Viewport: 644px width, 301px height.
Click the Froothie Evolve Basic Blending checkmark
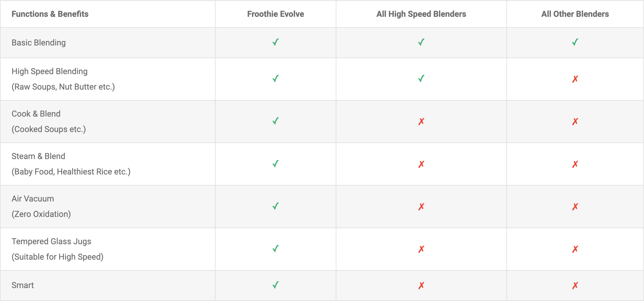point(275,42)
